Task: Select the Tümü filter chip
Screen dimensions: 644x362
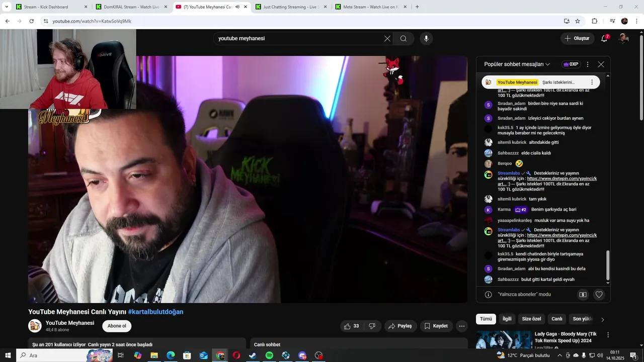Action: (x=486, y=319)
